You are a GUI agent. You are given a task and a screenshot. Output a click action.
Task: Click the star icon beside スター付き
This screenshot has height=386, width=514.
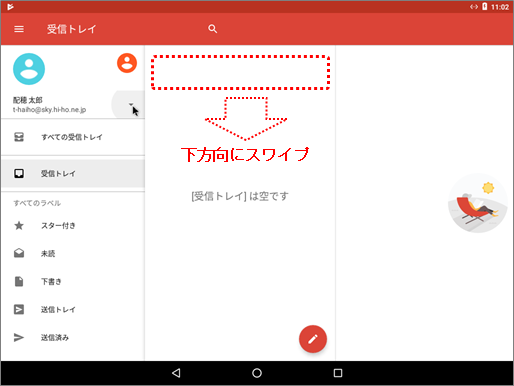(19, 226)
